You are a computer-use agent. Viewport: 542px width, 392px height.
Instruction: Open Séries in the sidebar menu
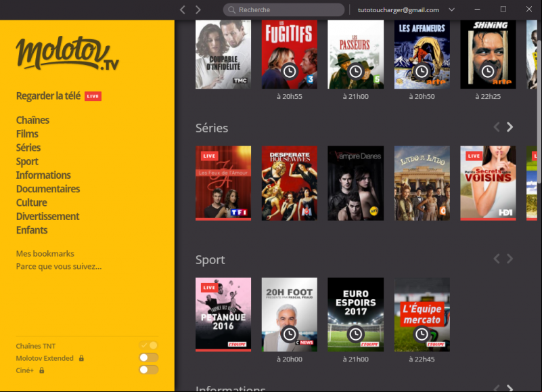coord(28,148)
